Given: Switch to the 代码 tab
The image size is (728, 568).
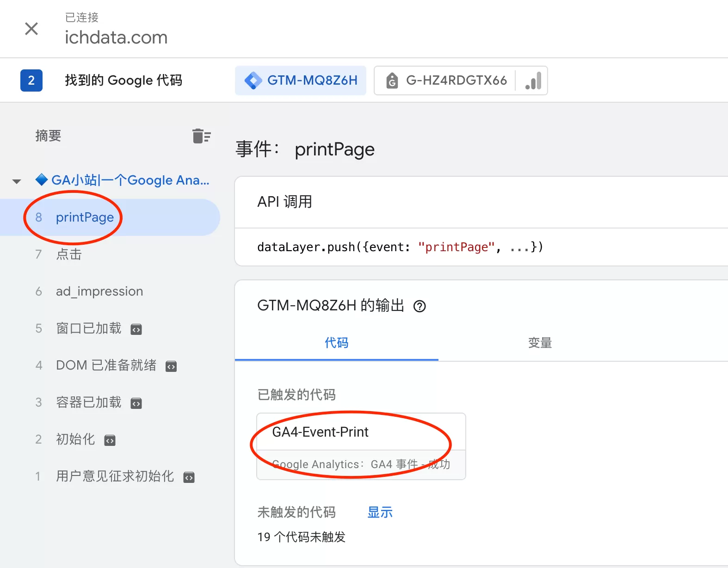Looking at the screenshot, I should [336, 343].
